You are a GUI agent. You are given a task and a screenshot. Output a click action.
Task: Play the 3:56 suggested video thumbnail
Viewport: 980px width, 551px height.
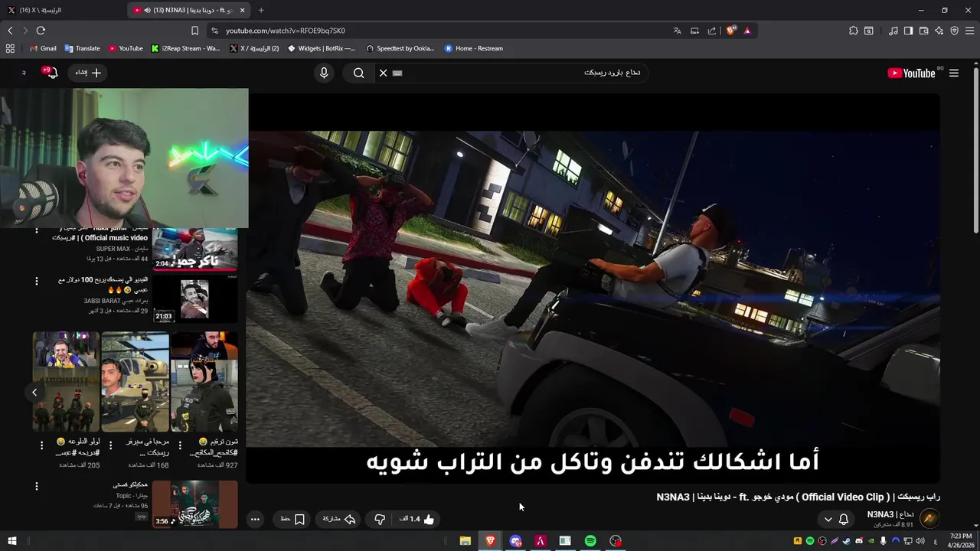[x=195, y=504]
